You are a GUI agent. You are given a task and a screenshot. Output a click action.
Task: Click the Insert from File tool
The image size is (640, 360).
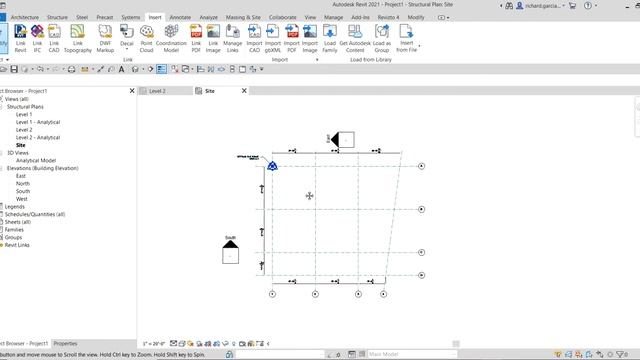pyautogui.click(x=407, y=38)
